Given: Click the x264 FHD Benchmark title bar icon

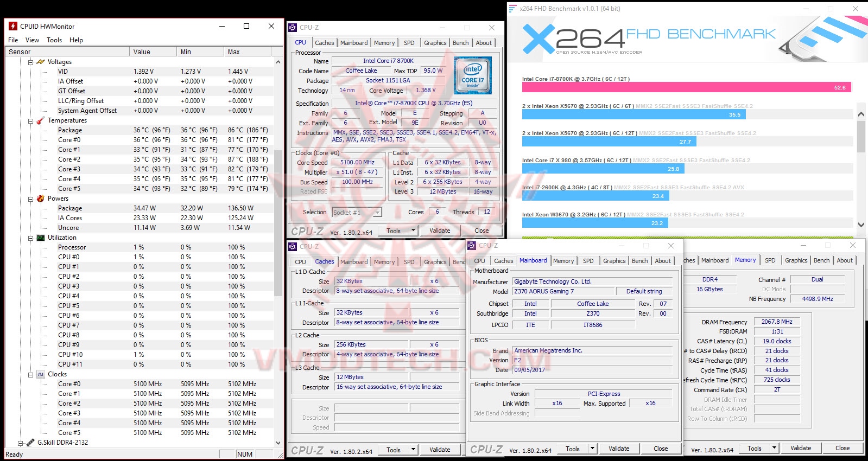Looking at the screenshot, I should pos(512,9).
